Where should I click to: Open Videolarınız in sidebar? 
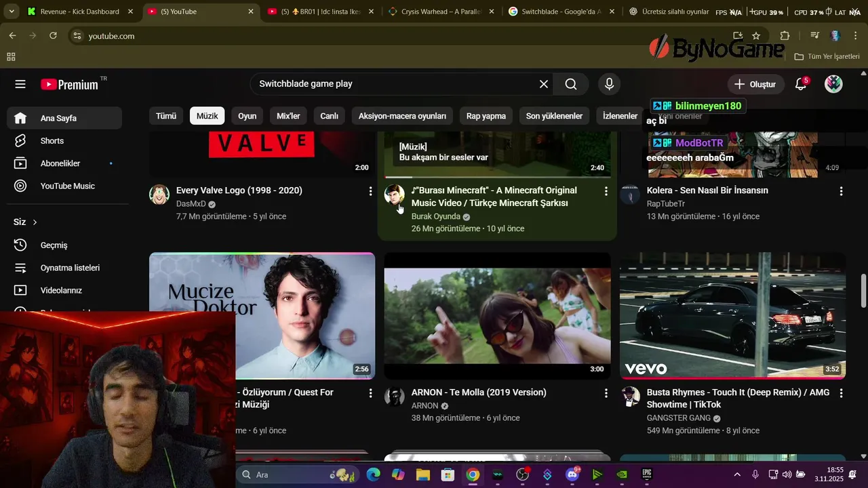pyautogui.click(x=64, y=290)
